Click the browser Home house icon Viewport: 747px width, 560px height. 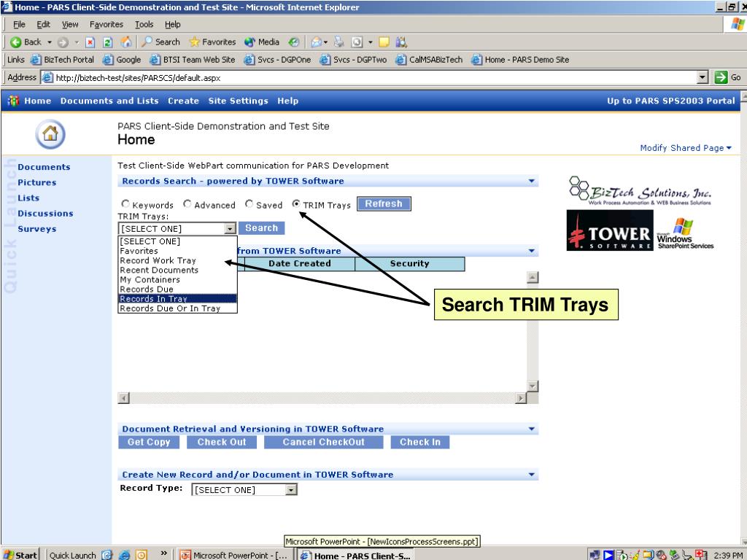coord(126,42)
